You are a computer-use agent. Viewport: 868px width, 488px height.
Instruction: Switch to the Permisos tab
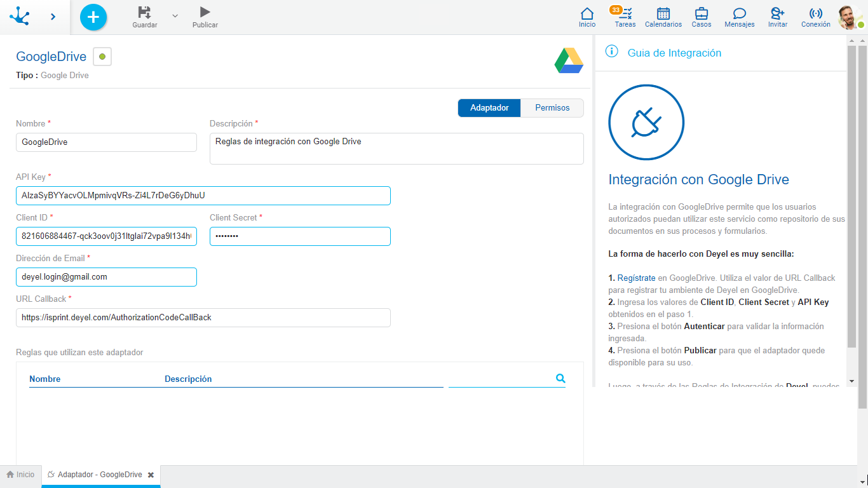click(x=552, y=108)
